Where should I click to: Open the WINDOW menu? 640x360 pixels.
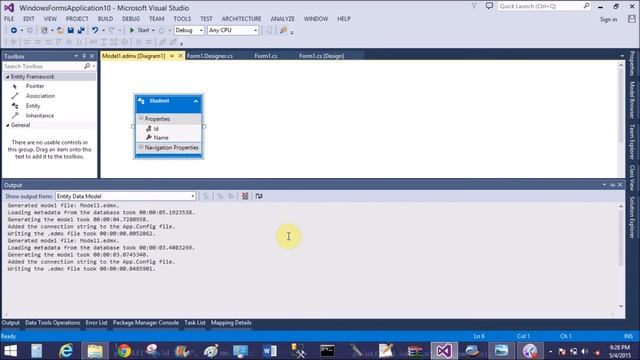point(316,19)
